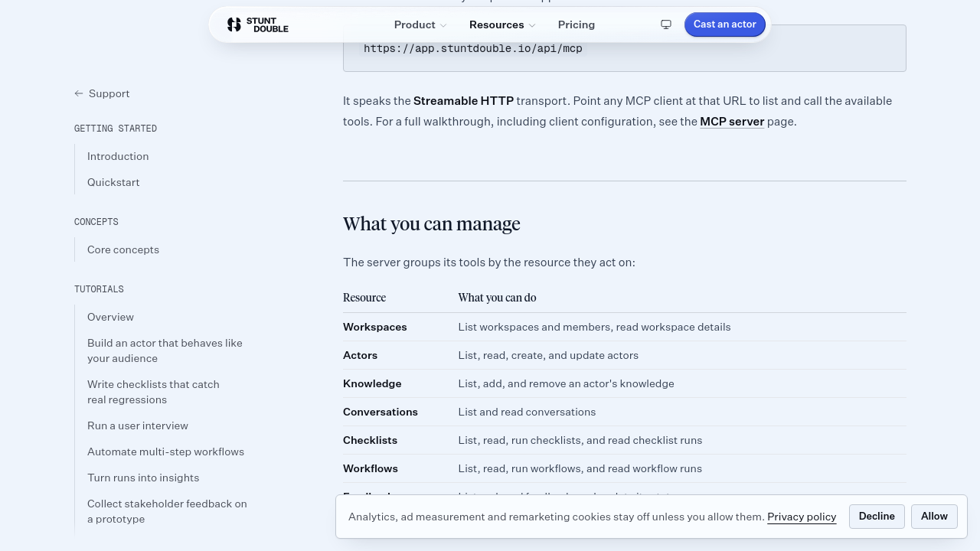Click the Streamable HTTP bold text
980x551 pixels.
463,100
